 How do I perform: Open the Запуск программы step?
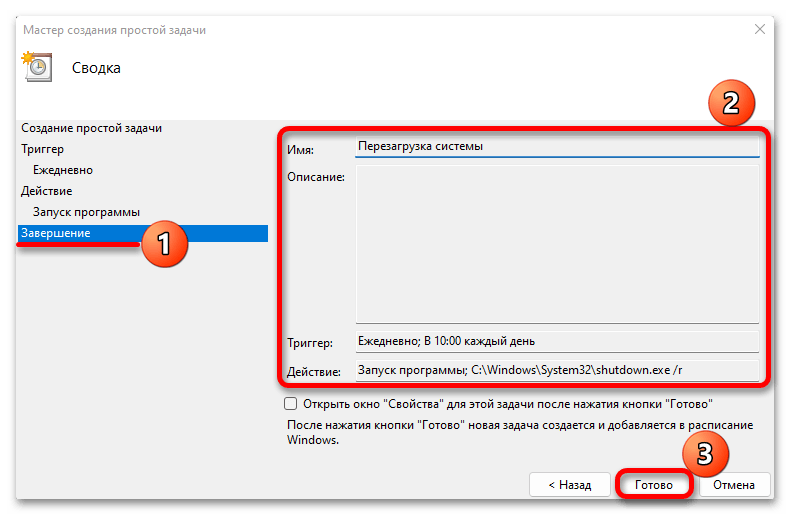click(x=86, y=212)
